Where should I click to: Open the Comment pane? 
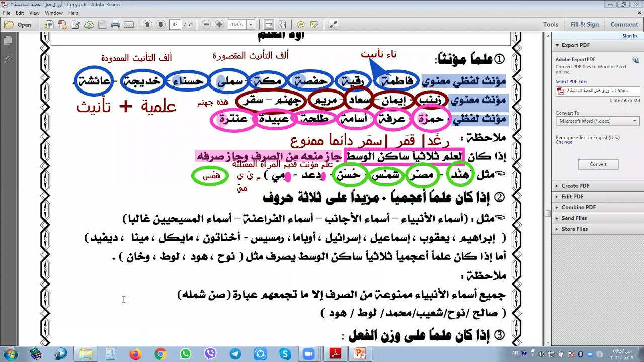point(624,24)
